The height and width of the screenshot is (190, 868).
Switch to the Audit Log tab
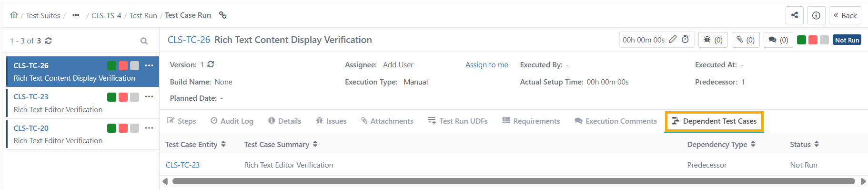point(232,121)
